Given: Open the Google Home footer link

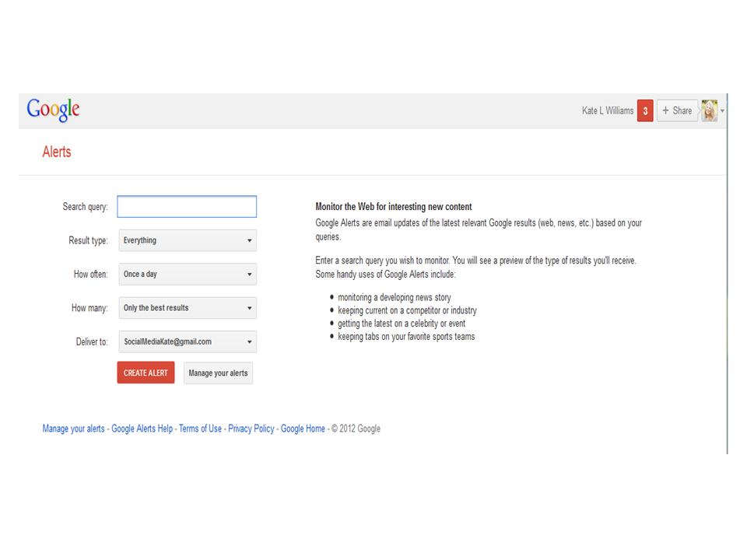Looking at the screenshot, I should click(x=303, y=429).
